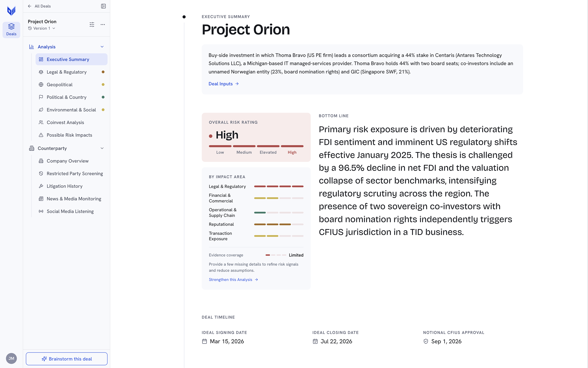Click the Geopolitical globe icon
This screenshot has height=368, width=588.
pos(41,85)
